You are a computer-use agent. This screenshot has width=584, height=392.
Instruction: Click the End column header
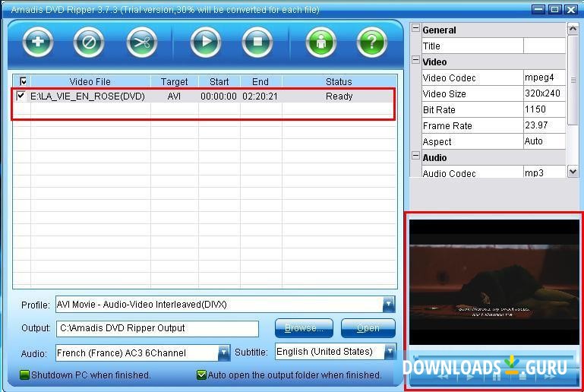[260, 81]
